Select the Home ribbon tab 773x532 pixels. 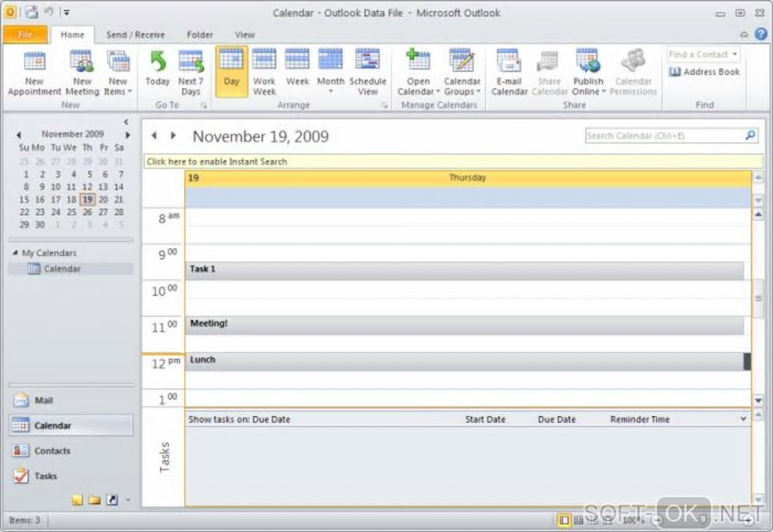(73, 35)
